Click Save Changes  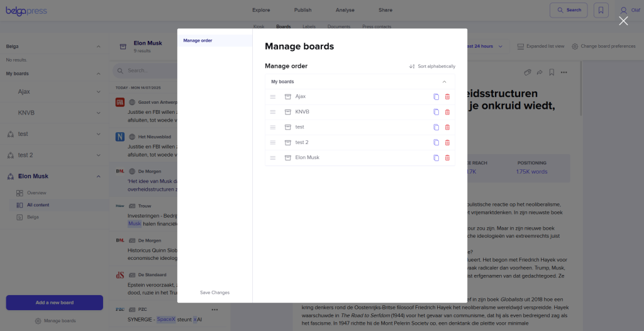click(214, 293)
